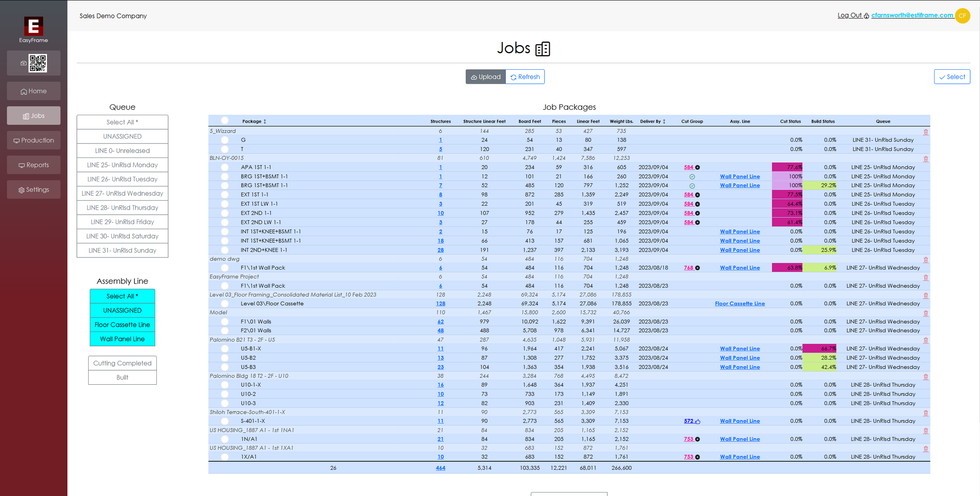
Task: Open the QR code scanner button
Action: [34, 63]
